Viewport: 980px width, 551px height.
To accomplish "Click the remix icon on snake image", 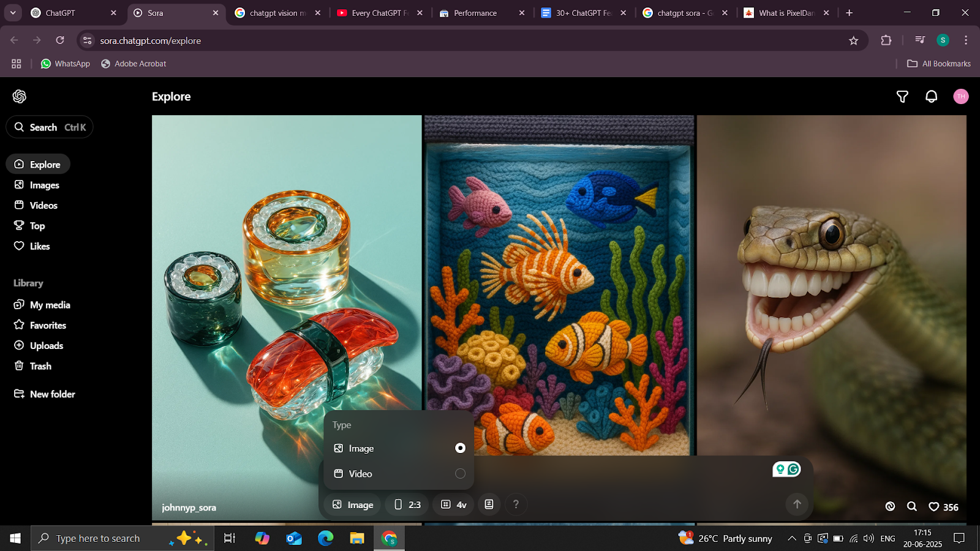I will [x=890, y=506].
